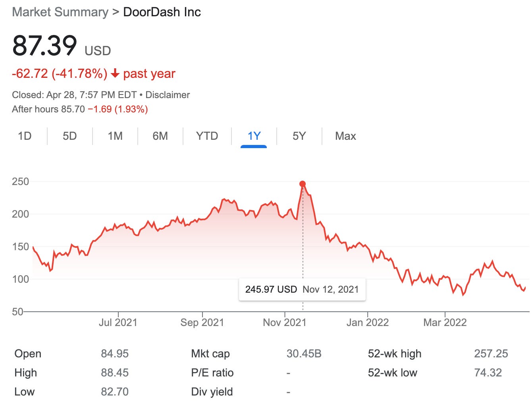Show the YTD chart range
Image resolution: width=532 pixels, height=409 pixels.
tap(207, 136)
